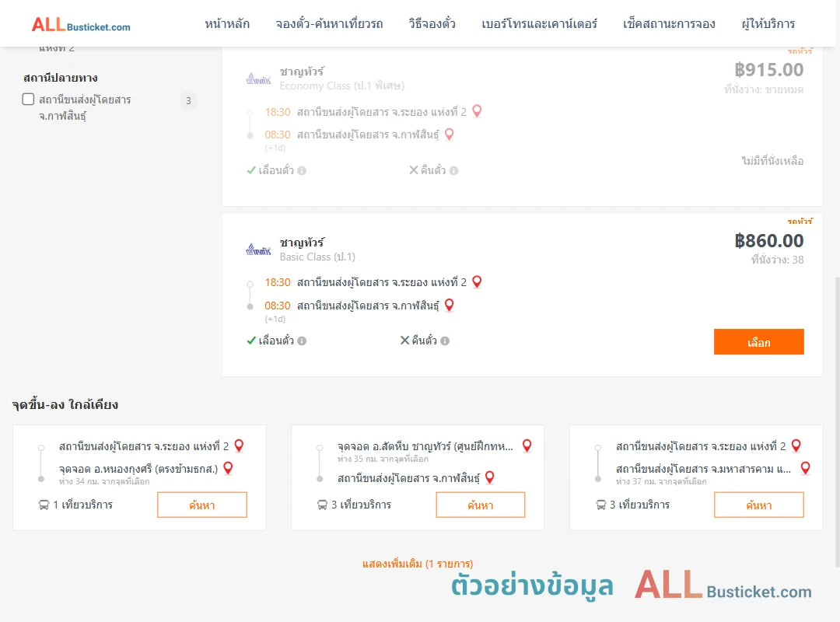Open เลื่อนตั๋ว info icon in Basic Class trip

302,341
